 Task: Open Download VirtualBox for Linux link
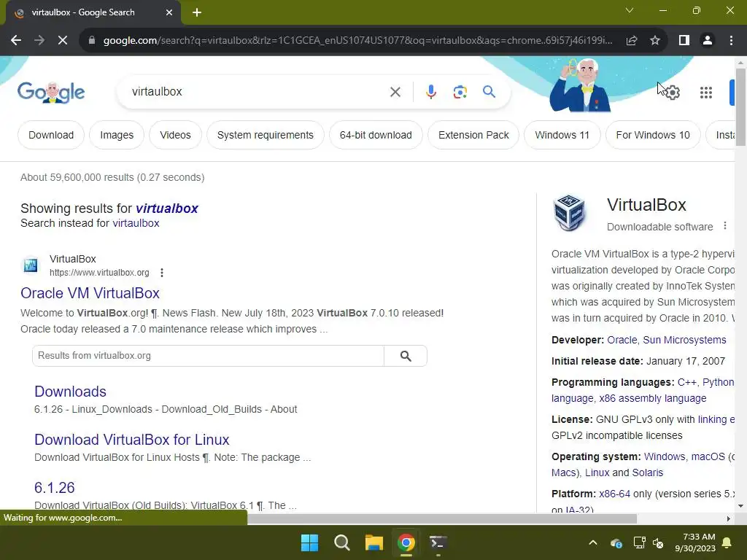click(x=132, y=440)
